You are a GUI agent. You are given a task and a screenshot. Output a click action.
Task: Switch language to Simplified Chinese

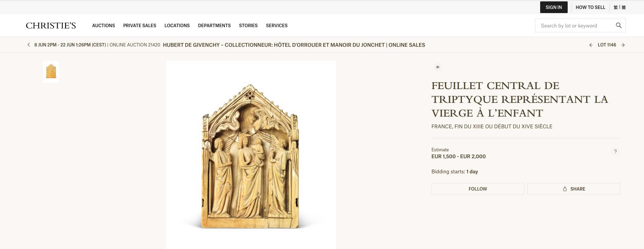click(624, 7)
